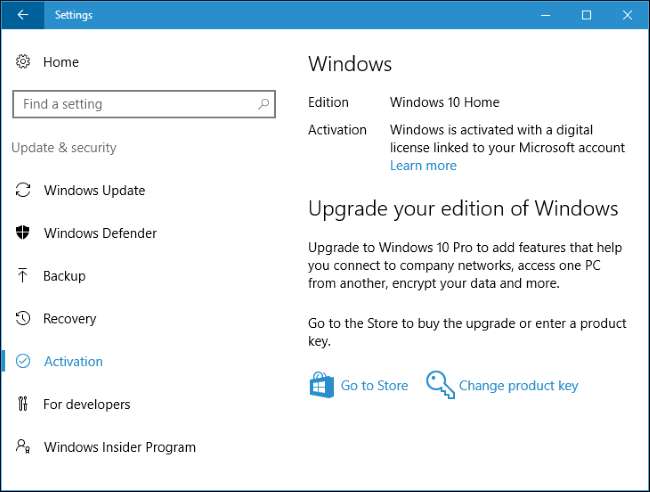The height and width of the screenshot is (492, 650).
Task: Click the Find a setting search box
Action: coord(144,104)
